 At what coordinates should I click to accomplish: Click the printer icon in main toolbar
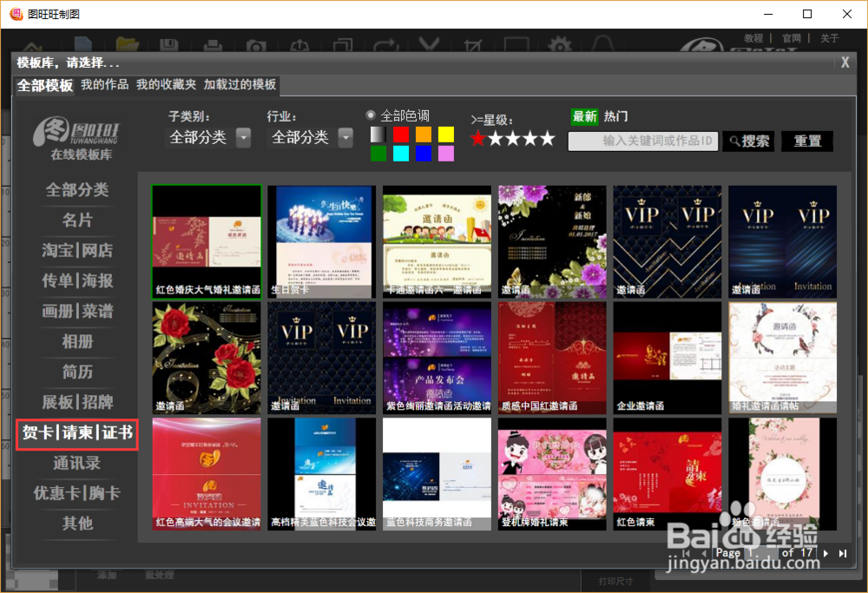click(x=213, y=45)
